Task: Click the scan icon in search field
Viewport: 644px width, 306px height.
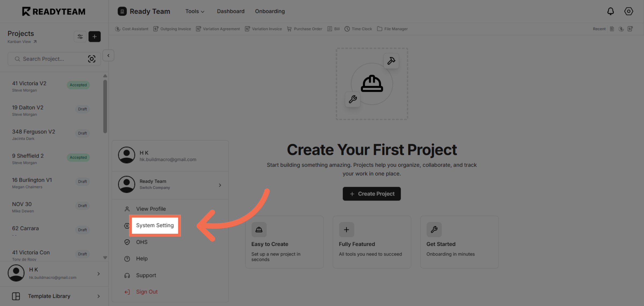Action: pyautogui.click(x=92, y=59)
